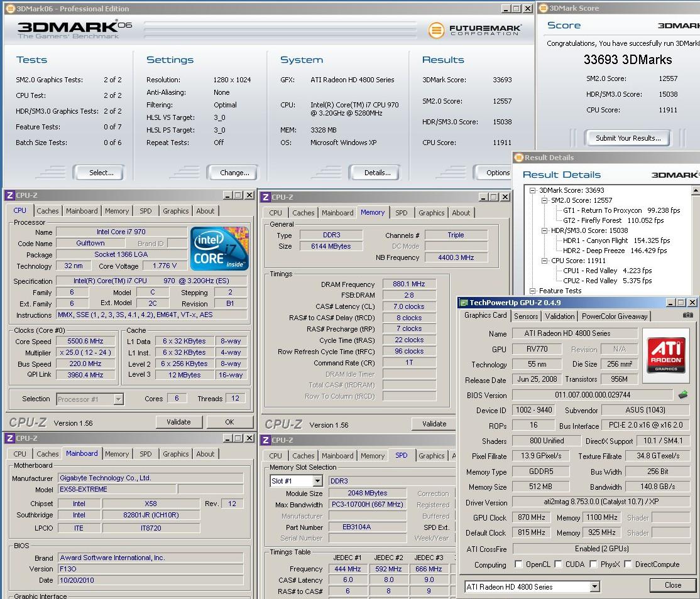Viewport: 700px width, 599px height.
Task: Click the GPU-Z title bar icon
Action: click(x=464, y=303)
